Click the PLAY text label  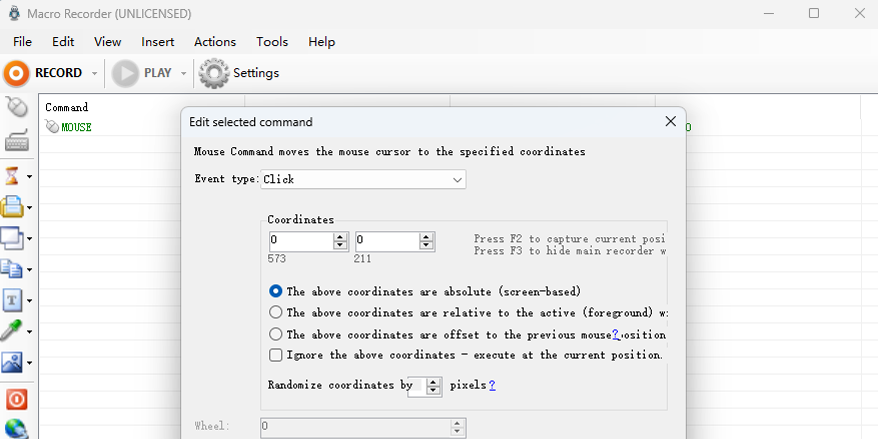[157, 73]
